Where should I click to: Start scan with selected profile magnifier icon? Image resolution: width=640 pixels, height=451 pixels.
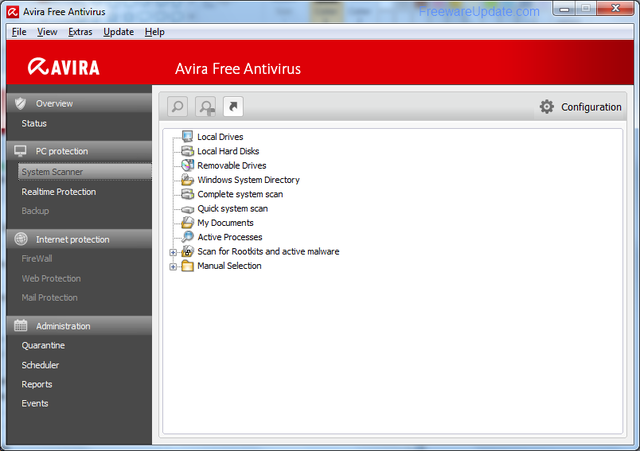pyautogui.click(x=178, y=107)
